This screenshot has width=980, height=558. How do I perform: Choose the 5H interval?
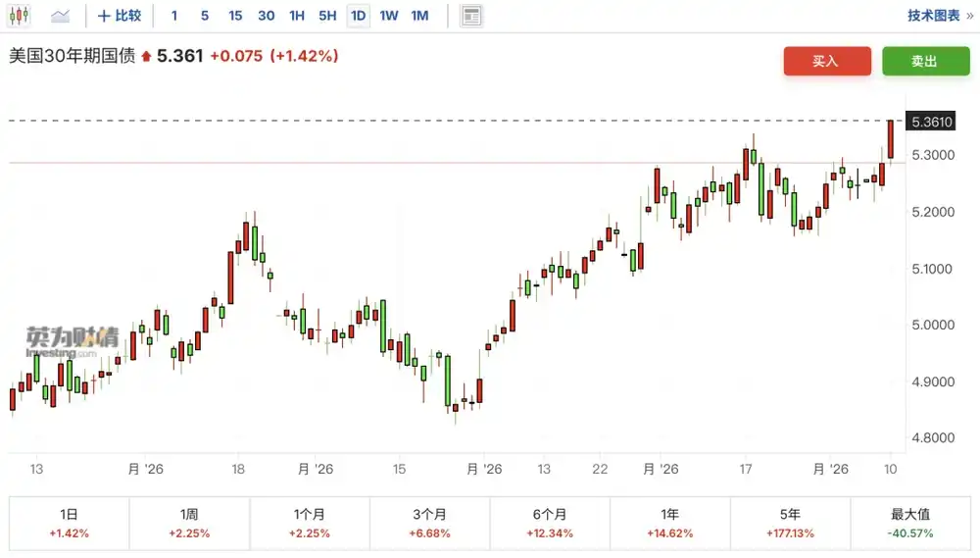(x=327, y=16)
